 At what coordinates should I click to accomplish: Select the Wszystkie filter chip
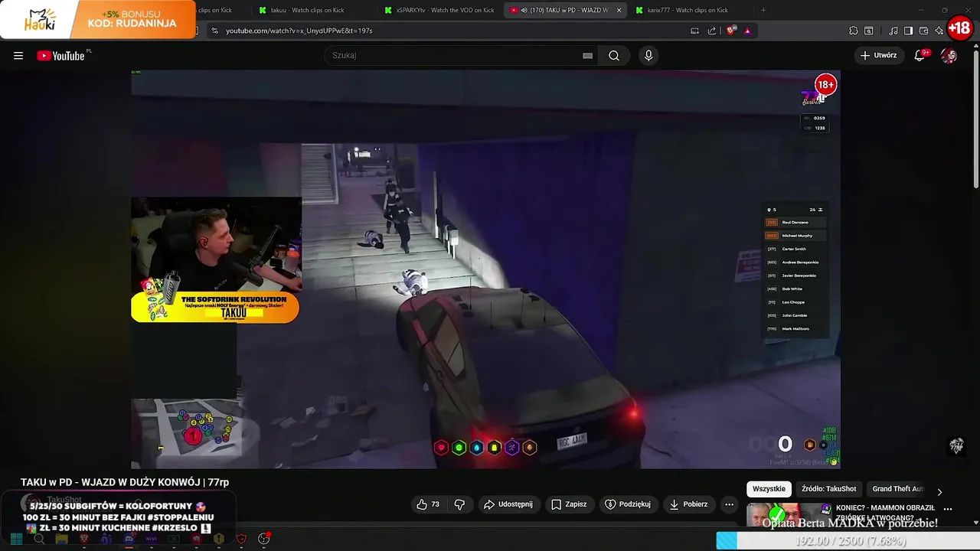769,489
